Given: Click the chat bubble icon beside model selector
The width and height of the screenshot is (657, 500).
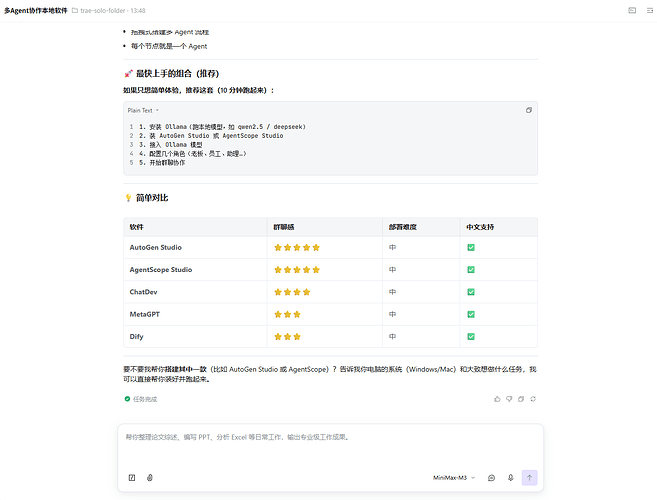Looking at the screenshot, I should [x=491, y=478].
